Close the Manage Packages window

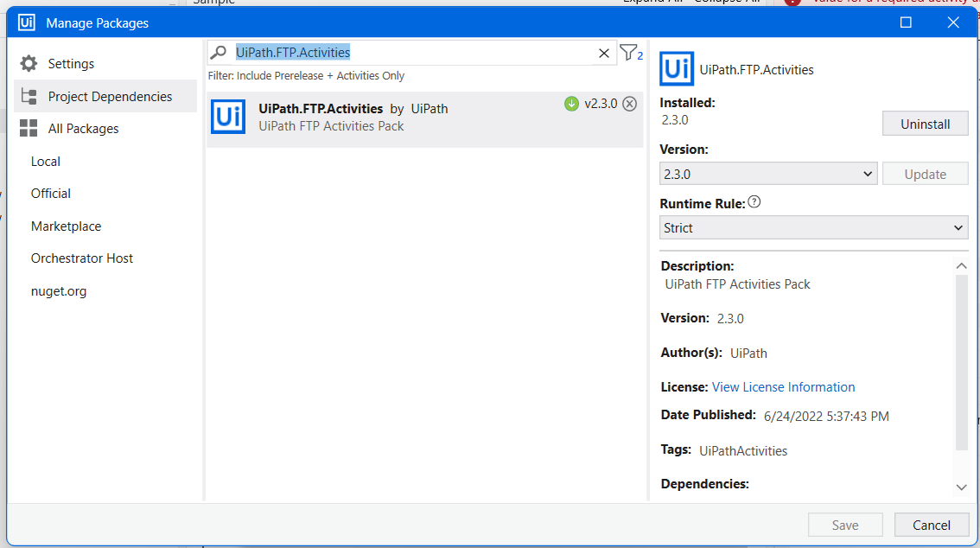[953, 22]
